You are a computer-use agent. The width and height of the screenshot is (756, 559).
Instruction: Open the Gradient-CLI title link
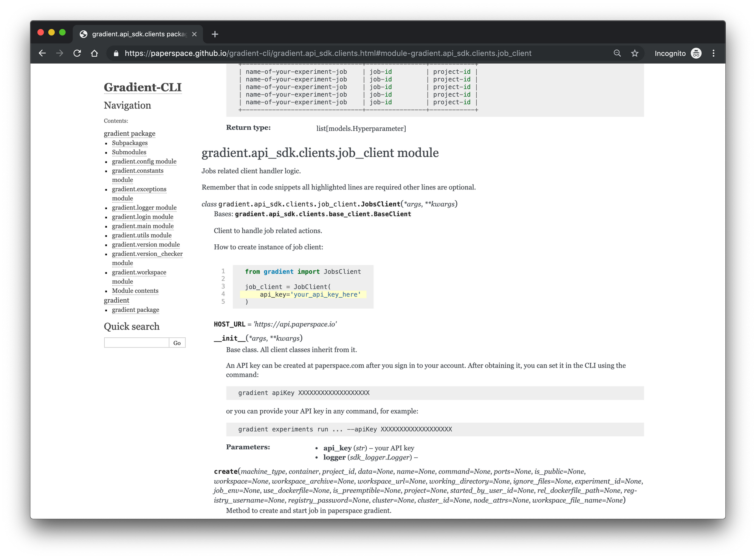tap(143, 87)
